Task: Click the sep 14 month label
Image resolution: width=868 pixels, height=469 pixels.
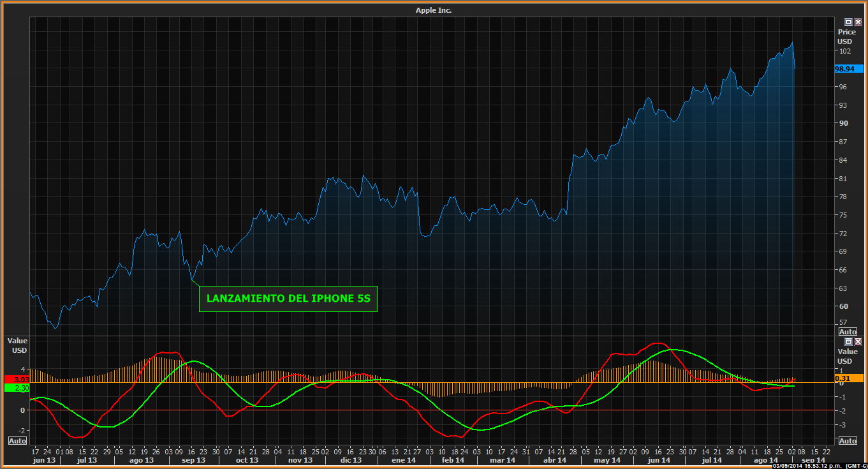Action: (x=813, y=460)
